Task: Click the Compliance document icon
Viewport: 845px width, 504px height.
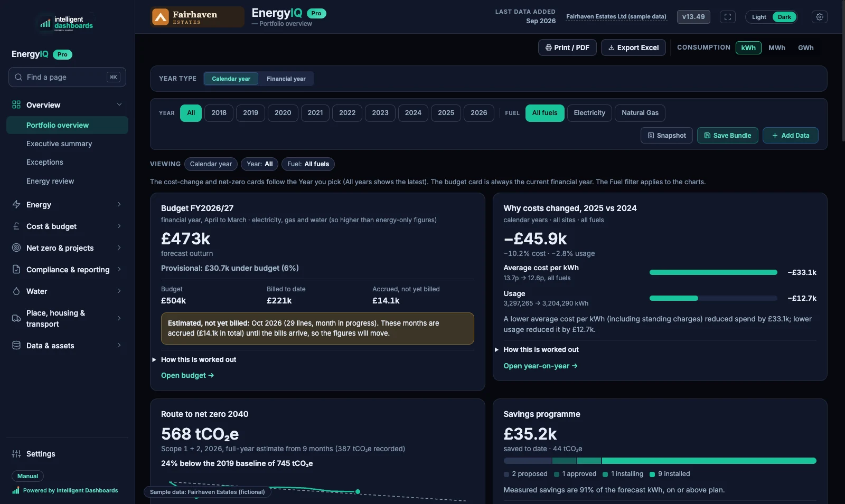Action: (x=16, y=269)
